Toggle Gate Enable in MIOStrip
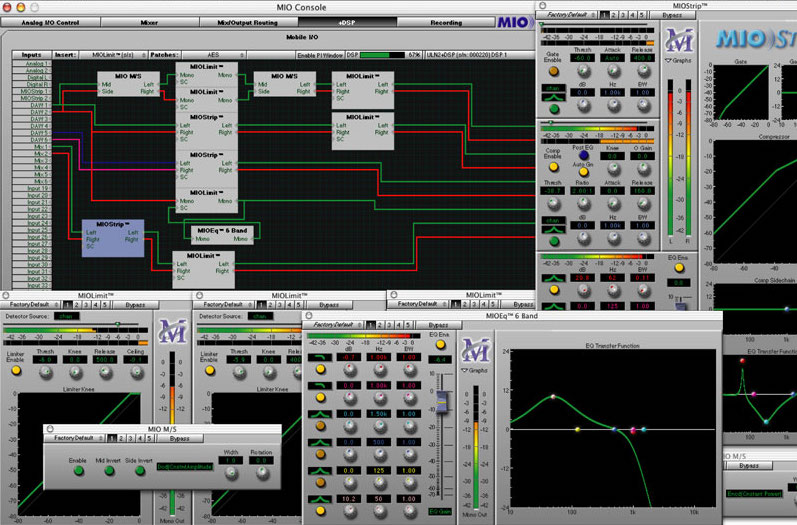The image size is (797, 525). coord(553,71)
